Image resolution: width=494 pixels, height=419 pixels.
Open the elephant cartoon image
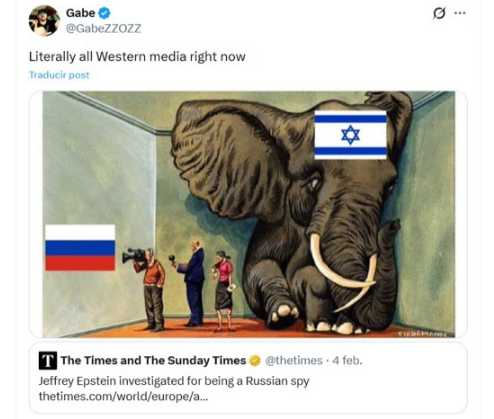tap(249, 214)
